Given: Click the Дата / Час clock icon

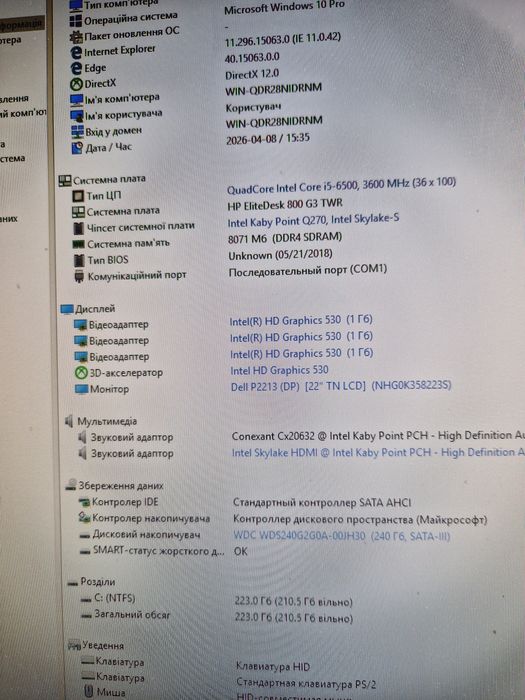Looking at the screenshot, I should (78, 148).
